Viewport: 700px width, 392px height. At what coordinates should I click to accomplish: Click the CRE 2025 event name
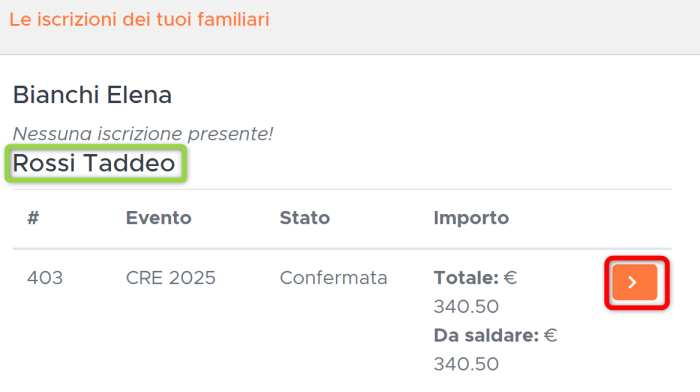[x=171, y=278]
